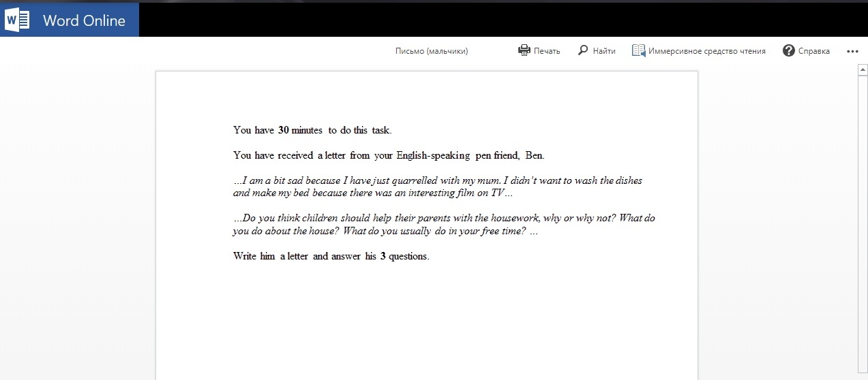The height and width of the screenshot is (380, 868).
Task: Launch Иммерсивное средство чтения
Action: [x=699, y=50]
